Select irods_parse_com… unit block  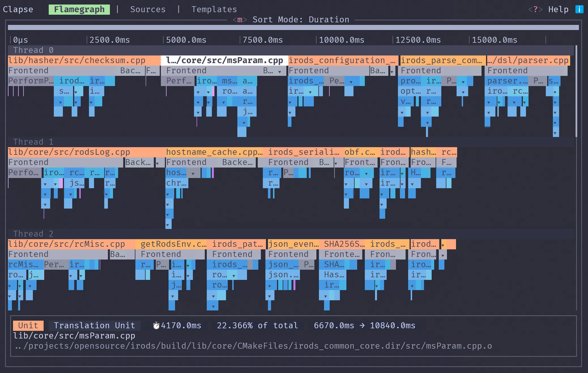(x=443, y=60)
